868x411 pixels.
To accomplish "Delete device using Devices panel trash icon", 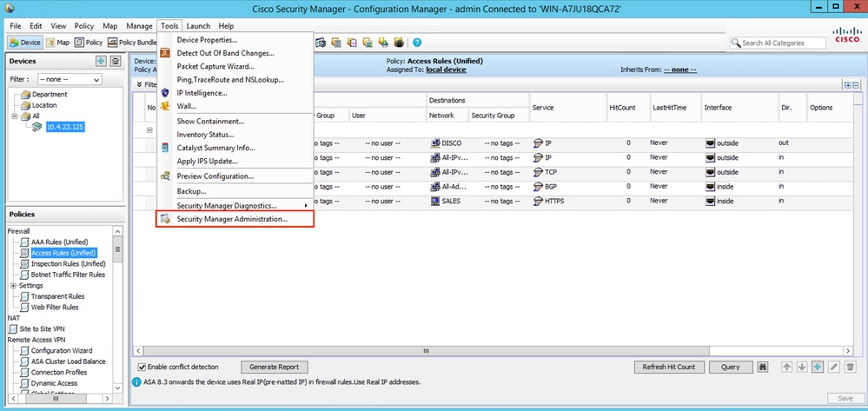I will (x=116, y=61).
